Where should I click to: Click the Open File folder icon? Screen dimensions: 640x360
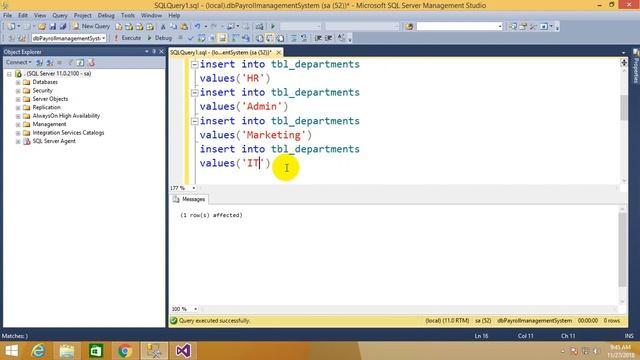point(42,27)
